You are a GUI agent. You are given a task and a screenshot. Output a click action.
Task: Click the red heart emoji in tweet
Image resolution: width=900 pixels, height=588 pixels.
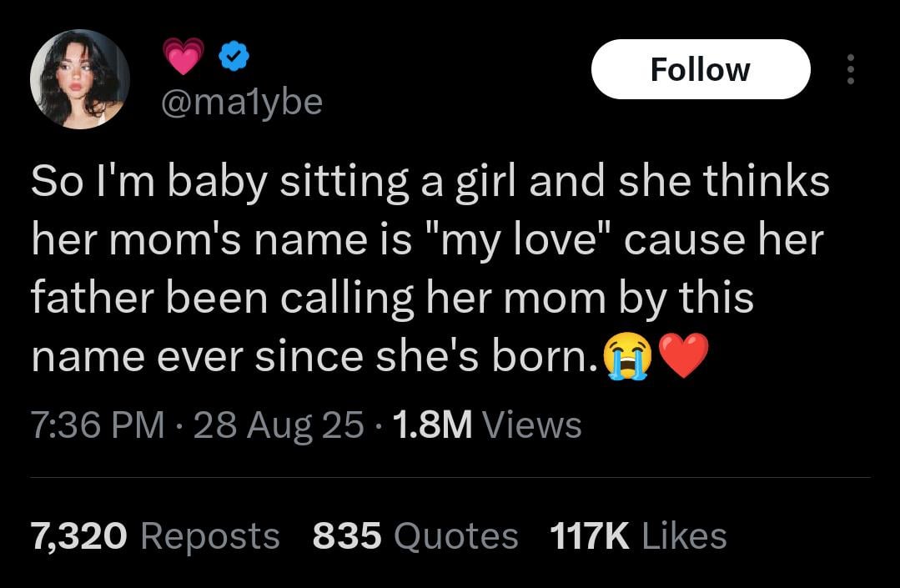(x=683, y=356)
